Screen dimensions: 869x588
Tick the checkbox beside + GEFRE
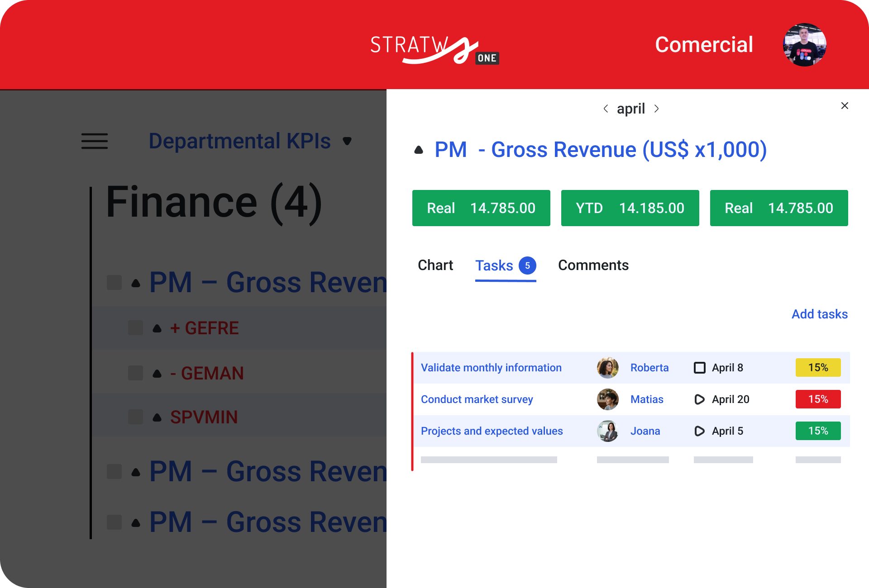click(x=135, y=328)
